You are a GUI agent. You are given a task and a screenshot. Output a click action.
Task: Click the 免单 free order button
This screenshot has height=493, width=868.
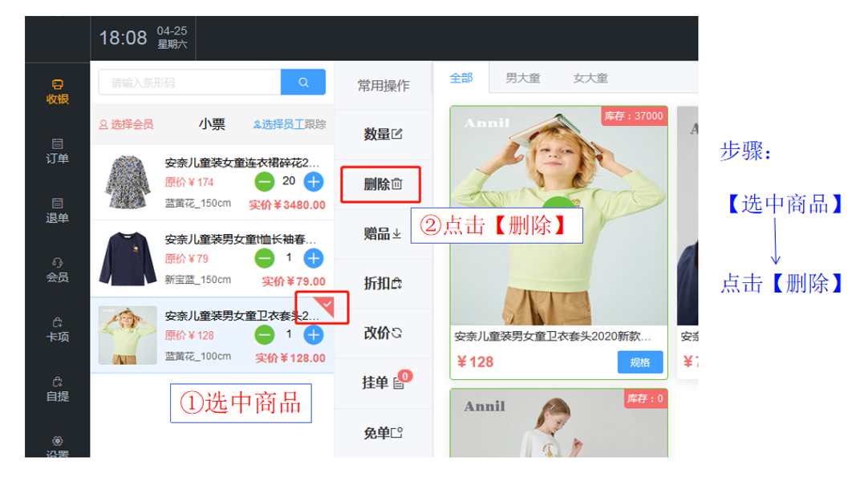(x=383, y=433)
